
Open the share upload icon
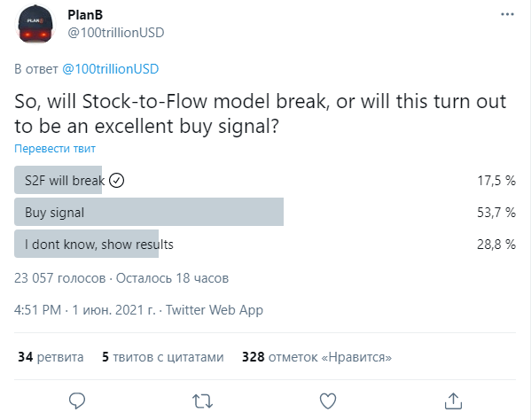pos(453,401)
